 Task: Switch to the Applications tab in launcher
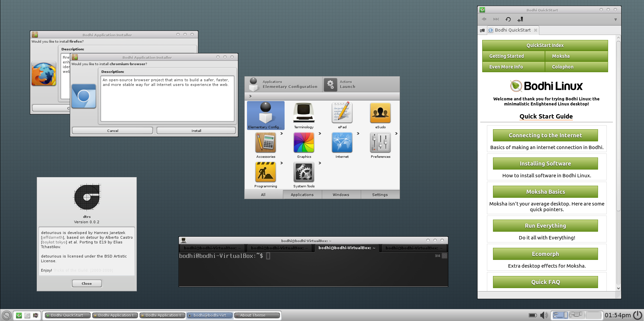pos(302,195)
